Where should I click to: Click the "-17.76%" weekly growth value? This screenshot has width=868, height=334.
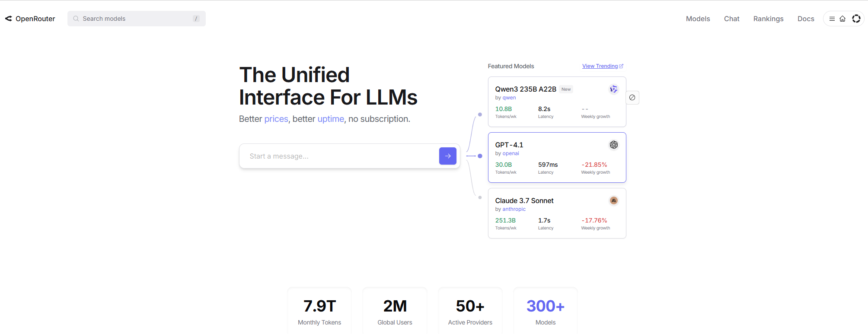594,220
